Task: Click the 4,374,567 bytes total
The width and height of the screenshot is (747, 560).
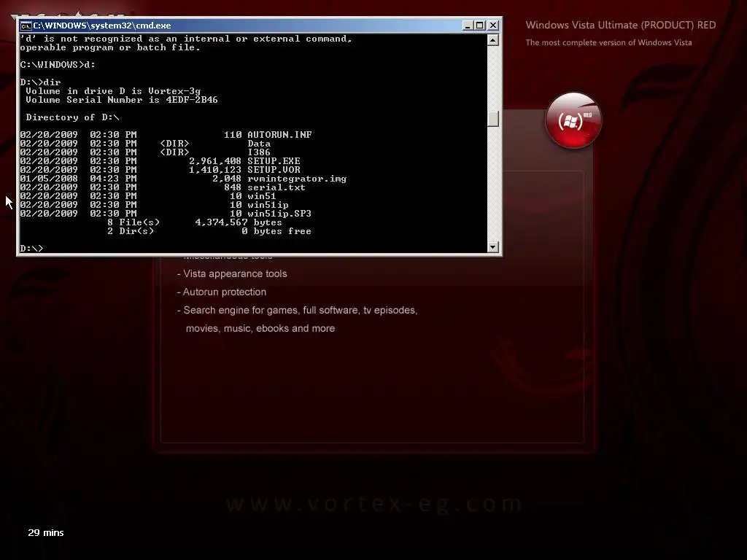Action: click(239, 222)
